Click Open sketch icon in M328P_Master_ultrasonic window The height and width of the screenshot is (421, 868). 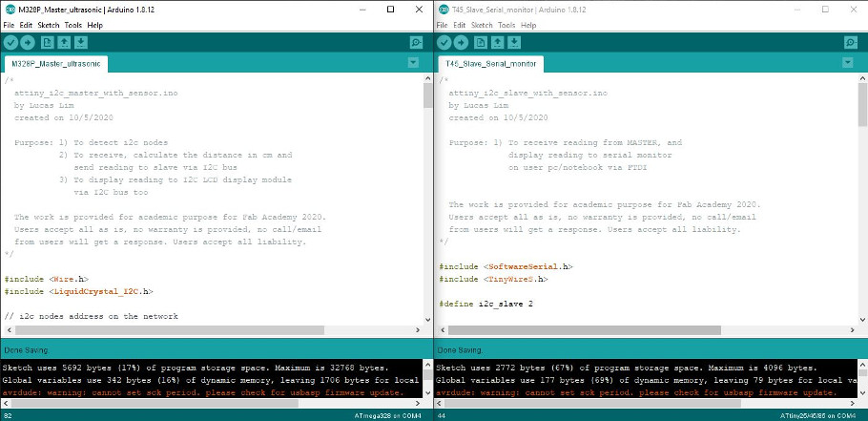[x=64, y=43]
